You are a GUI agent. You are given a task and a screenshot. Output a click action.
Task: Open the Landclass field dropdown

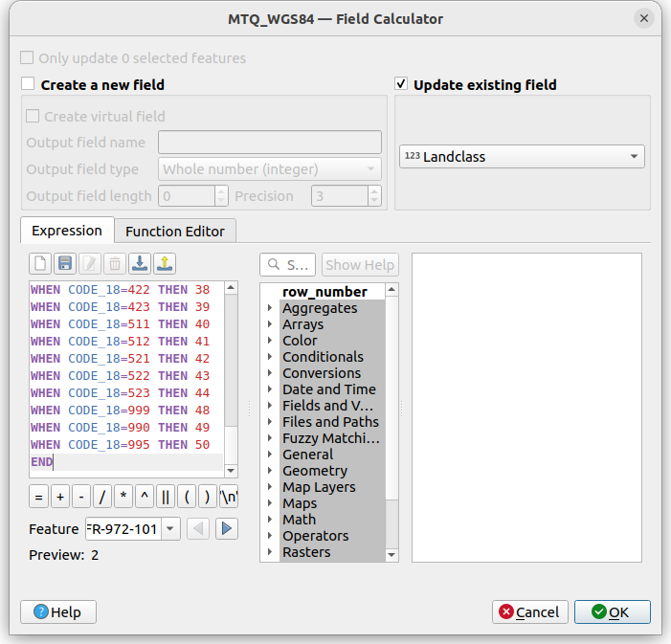[522, 157]
